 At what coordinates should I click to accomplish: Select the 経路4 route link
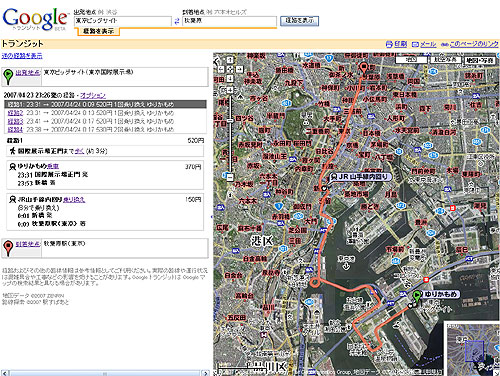coord(15,129)
